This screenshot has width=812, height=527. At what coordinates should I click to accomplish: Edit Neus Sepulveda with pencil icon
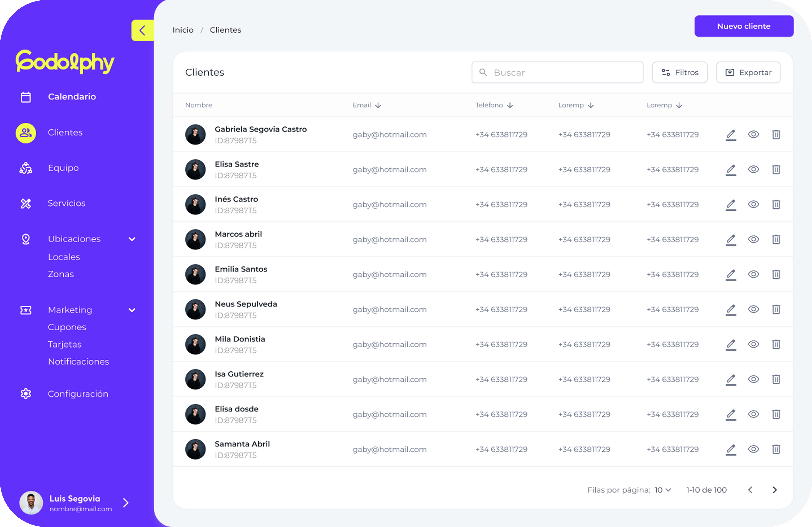[731, 310]
